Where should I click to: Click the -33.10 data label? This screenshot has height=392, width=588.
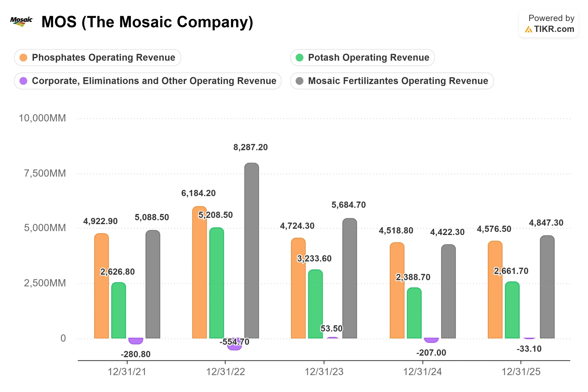pos(529,349)
